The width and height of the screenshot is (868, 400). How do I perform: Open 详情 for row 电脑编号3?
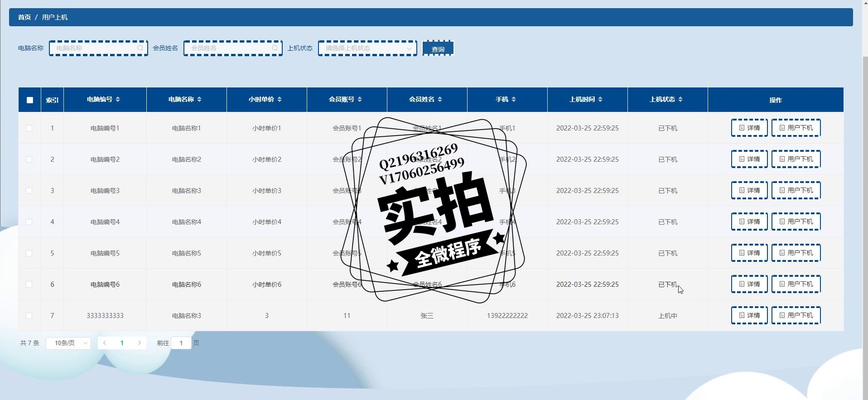749,190
